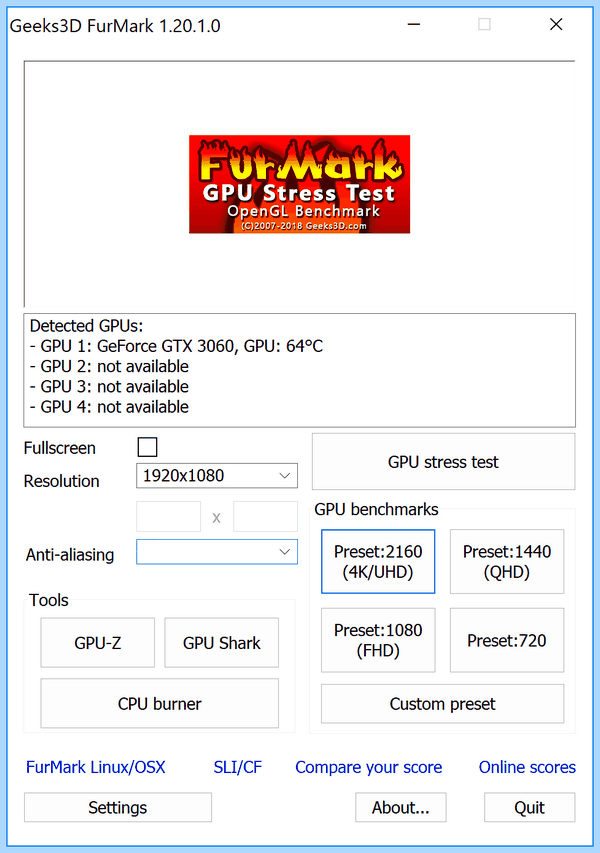The image size is (600, 853).
Task: Open the Settings dialog
Action: coord(118,807)
